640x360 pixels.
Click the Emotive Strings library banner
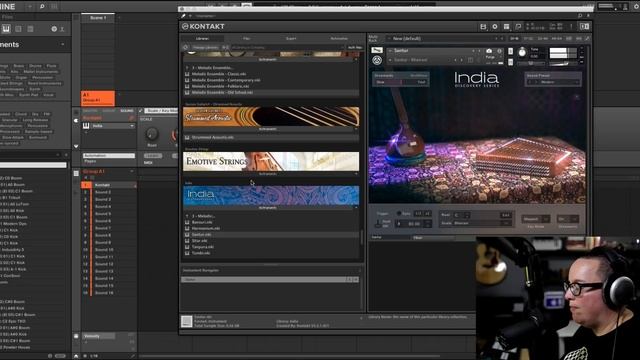click(x=271, y=162)
